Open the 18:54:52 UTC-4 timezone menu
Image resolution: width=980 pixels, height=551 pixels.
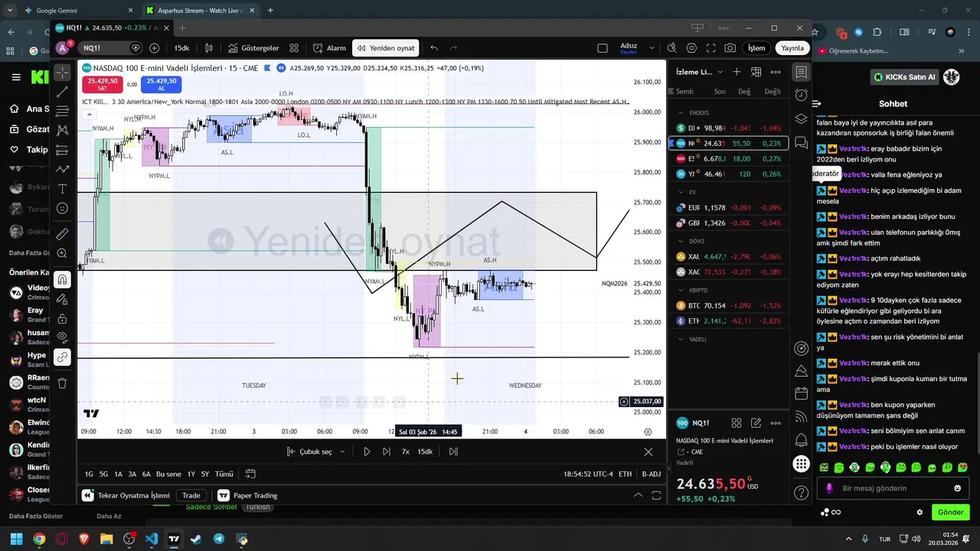coord(588,474)
